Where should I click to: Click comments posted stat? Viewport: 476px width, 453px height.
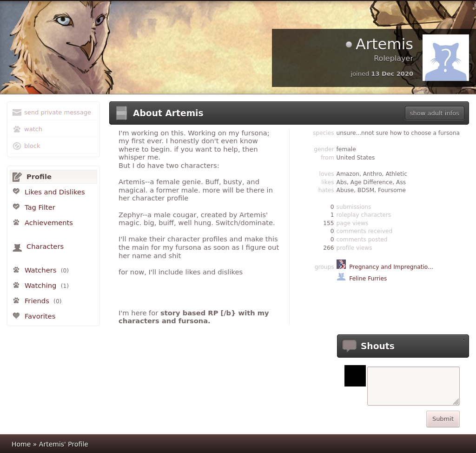pyautogui.click(x=362, y=240)
